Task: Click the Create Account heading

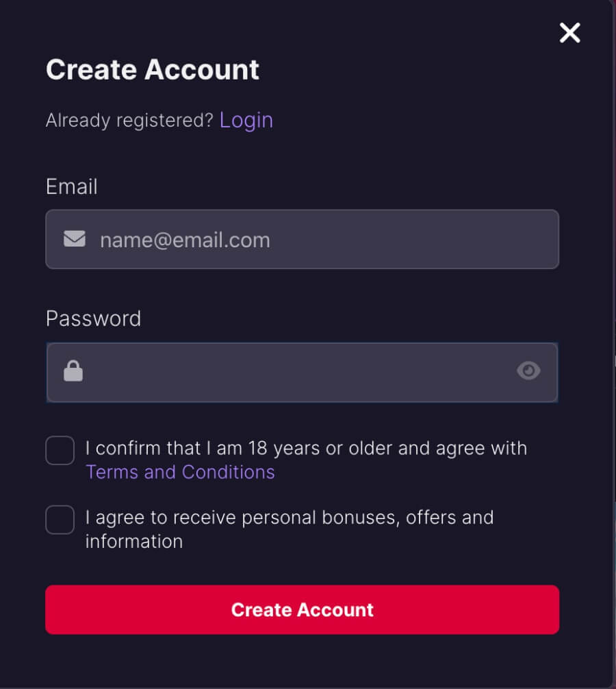Action: click(x=153, y=70)
